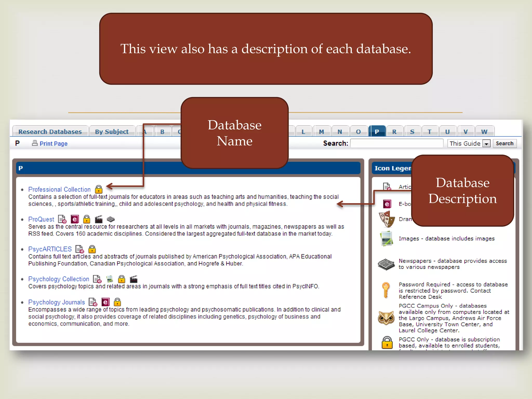Click the Articles document icon in Icon Legend
This screenshot has width=532, height=399.
click(387, 186)
